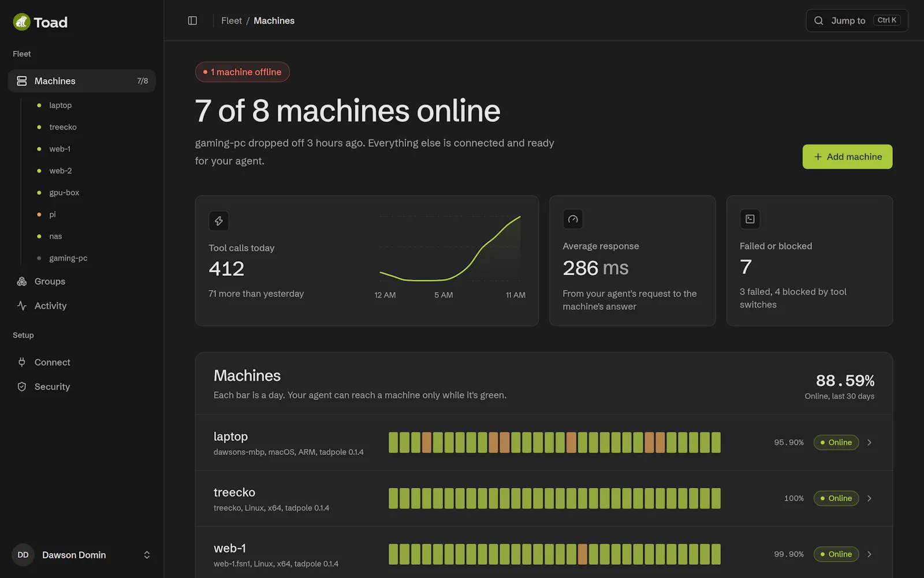The image size is (924, 578).
Task: Toggle the sidebar panel icon
Action: pos(192,21)
